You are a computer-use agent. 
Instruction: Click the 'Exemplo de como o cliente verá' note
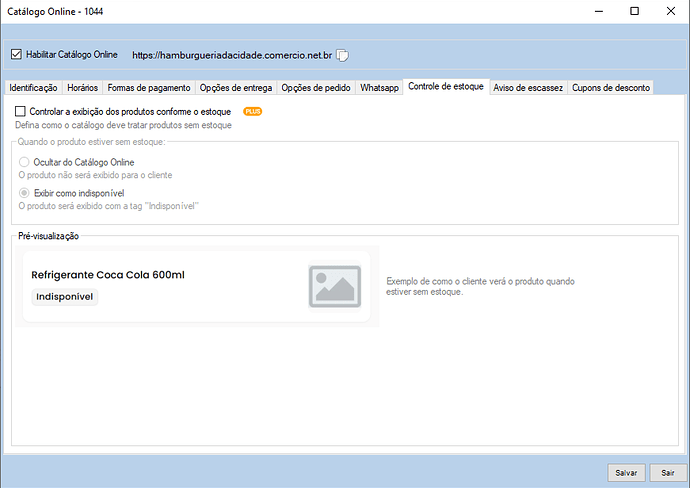481,286
